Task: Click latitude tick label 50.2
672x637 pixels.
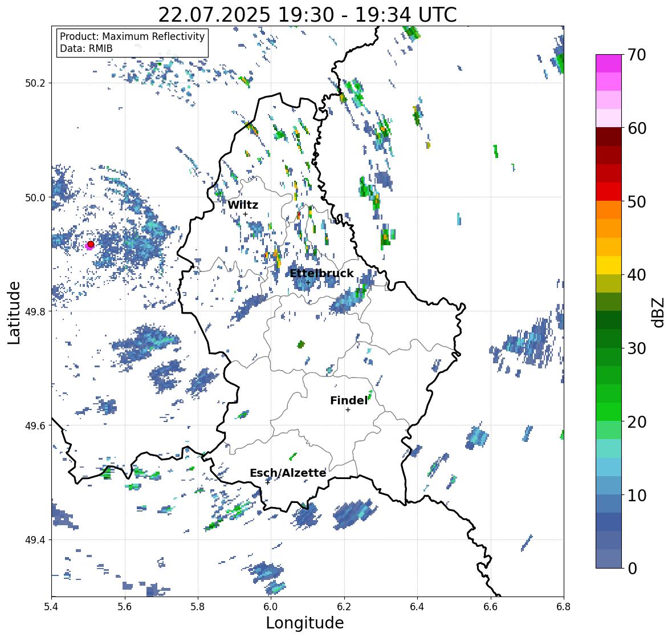Action: [35, 83]
